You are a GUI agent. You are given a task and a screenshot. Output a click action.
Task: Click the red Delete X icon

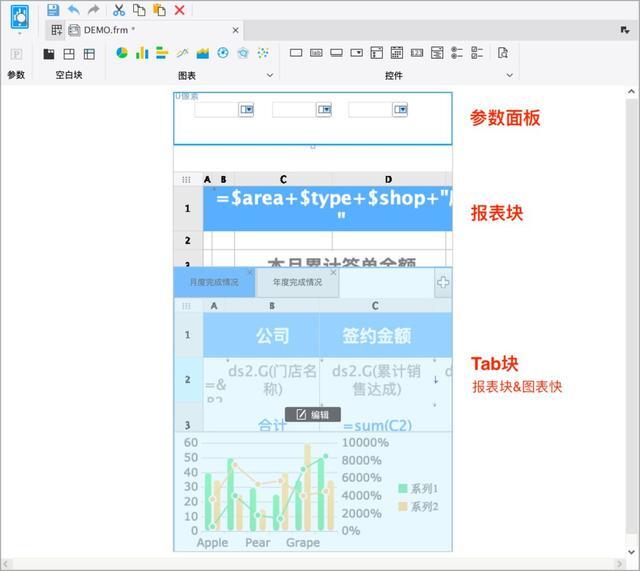pos(180,10)
